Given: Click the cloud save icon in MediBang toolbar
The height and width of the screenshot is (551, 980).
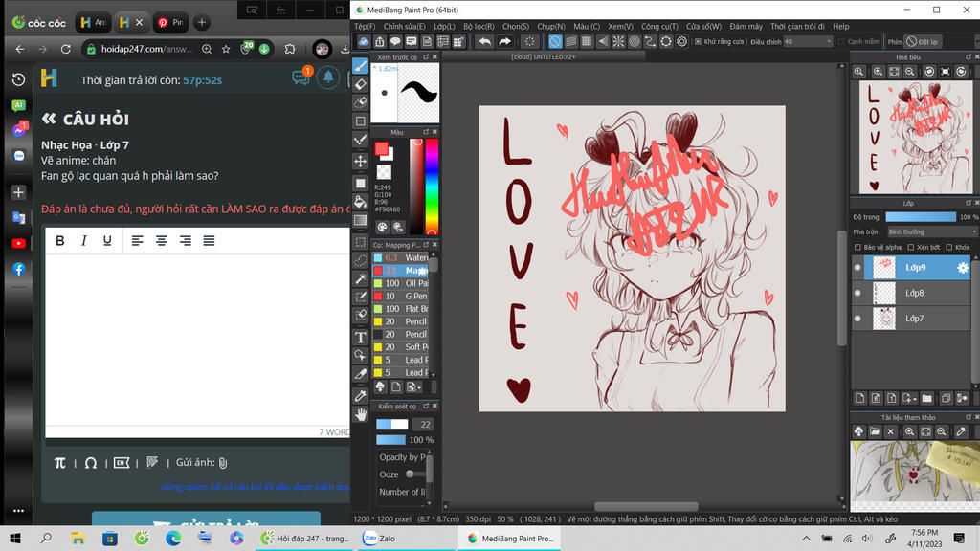Looking at the screenshot, I should point(363,42).
